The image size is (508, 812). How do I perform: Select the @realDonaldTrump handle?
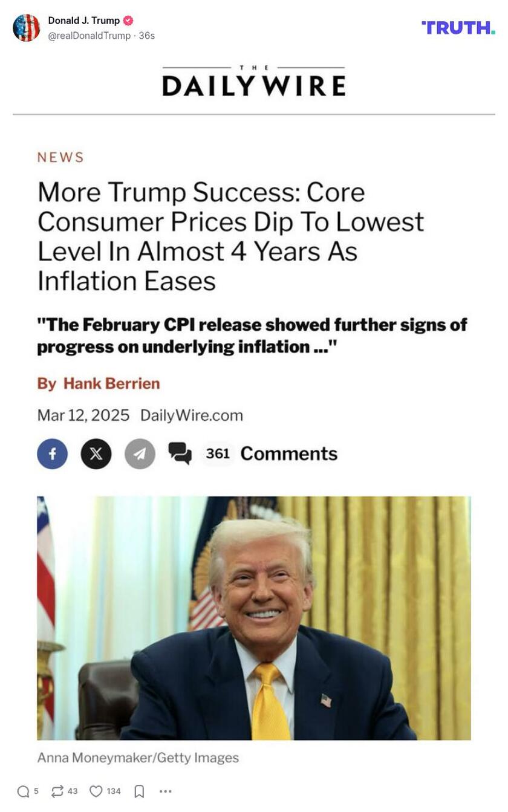89,34
